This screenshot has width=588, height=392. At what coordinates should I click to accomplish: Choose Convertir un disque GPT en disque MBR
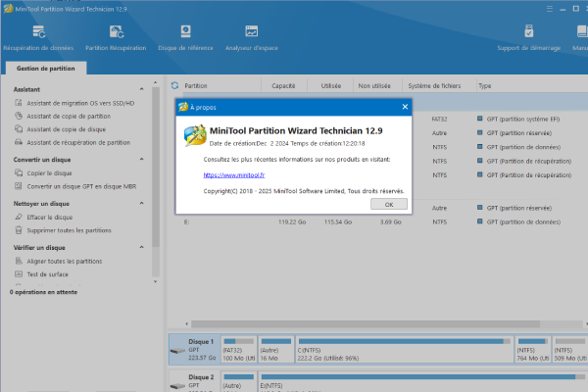click(x=81, y=186)
